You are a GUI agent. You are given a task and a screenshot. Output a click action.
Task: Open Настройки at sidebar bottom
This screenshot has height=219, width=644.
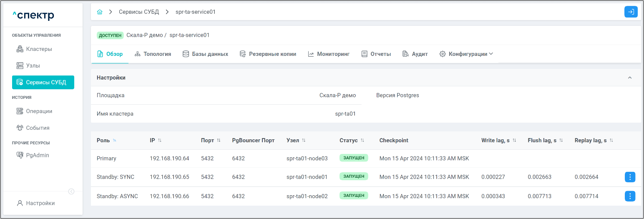(40, 204)
